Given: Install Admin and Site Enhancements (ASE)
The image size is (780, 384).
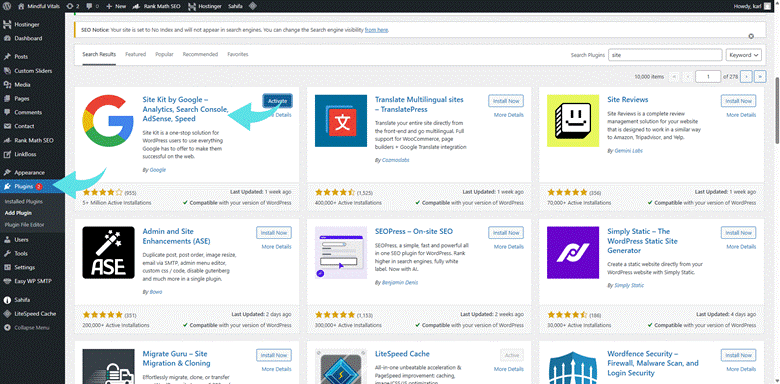Looking at the screenshot, I should tap(274, 233).
